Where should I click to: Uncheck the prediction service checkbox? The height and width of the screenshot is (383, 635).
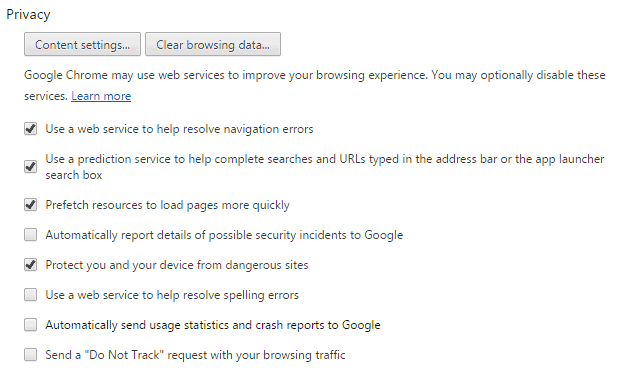click(30, 166)
